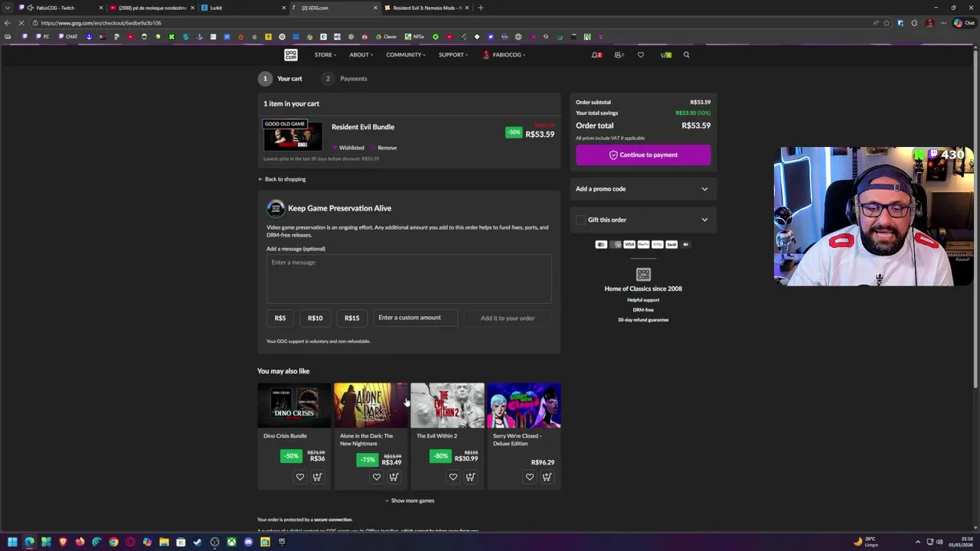Open the CHAT bookmark in bookmarks bar
980x551 pixels.
(68, 37)
